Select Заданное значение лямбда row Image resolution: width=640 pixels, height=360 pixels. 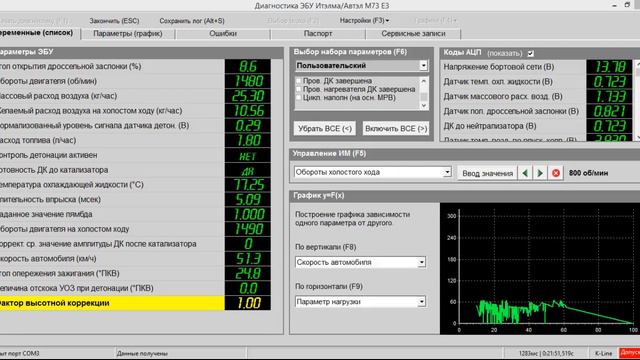click(x=135, y=214)
